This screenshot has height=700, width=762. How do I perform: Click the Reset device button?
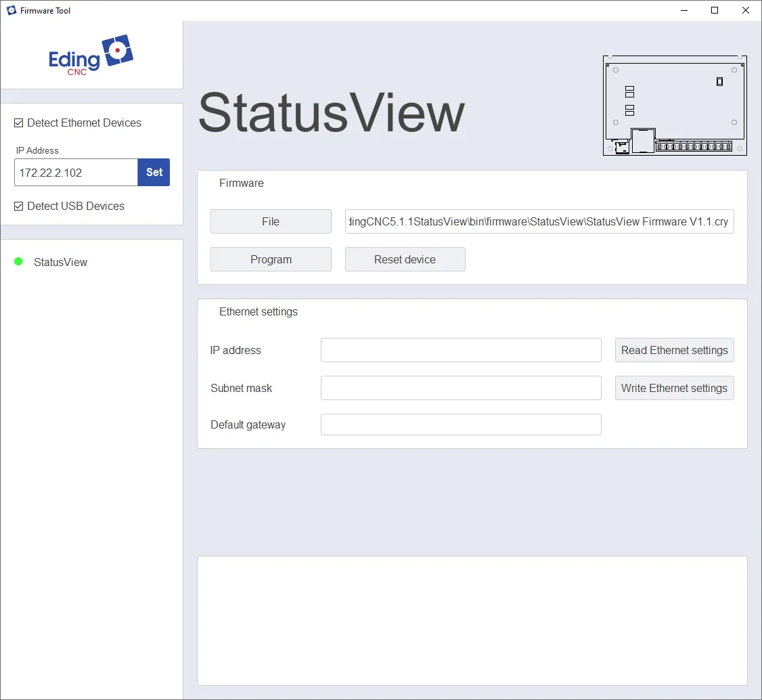pyautogui.click(x=405, y=259)
